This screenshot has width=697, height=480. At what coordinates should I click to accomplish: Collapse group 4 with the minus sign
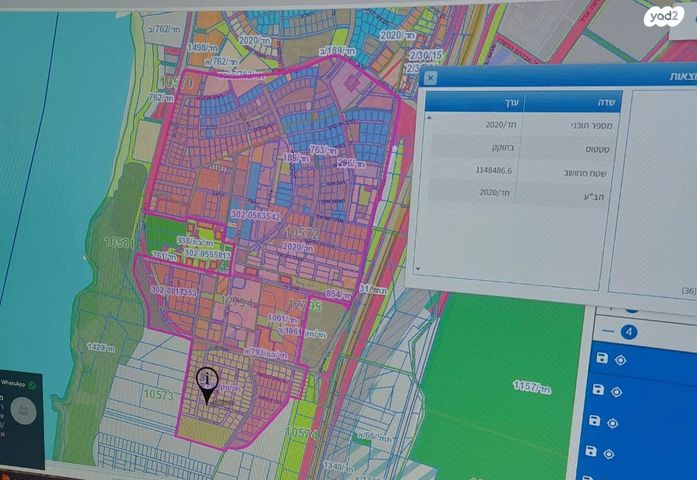pos(608,331)
